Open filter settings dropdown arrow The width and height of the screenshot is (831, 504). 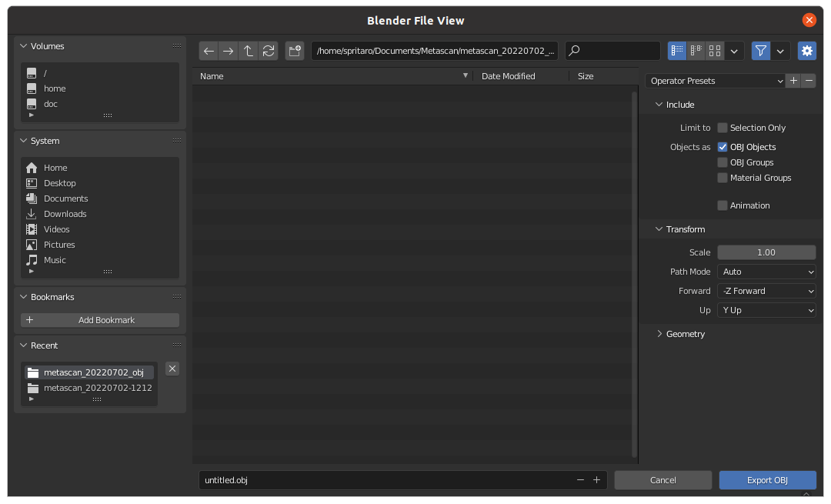[780, 51]
